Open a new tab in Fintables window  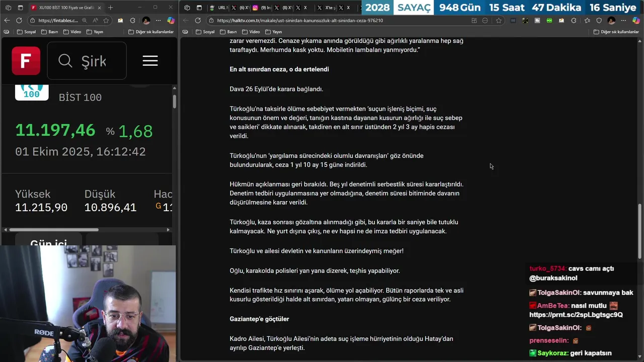pyautogui.click(x=110, y=8)
